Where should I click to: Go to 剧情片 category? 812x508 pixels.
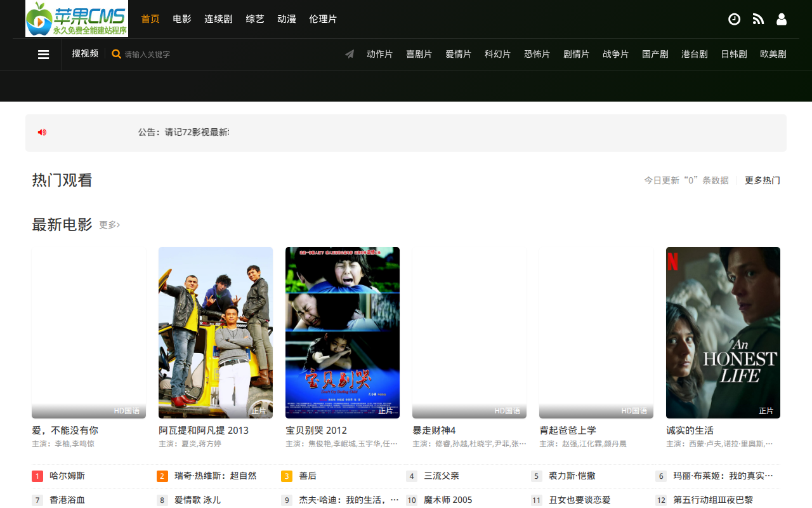click(577, 54)
